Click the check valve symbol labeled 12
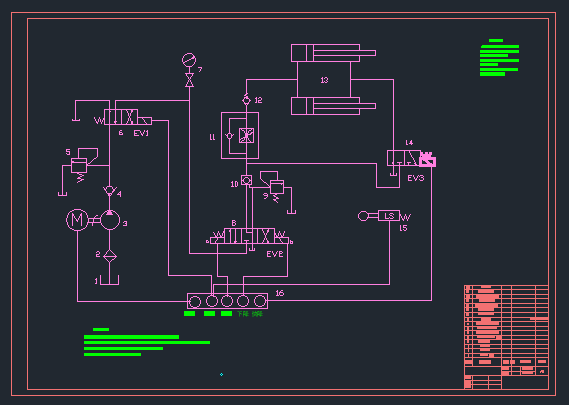This screenshot has width=569, height=405. 246,100
